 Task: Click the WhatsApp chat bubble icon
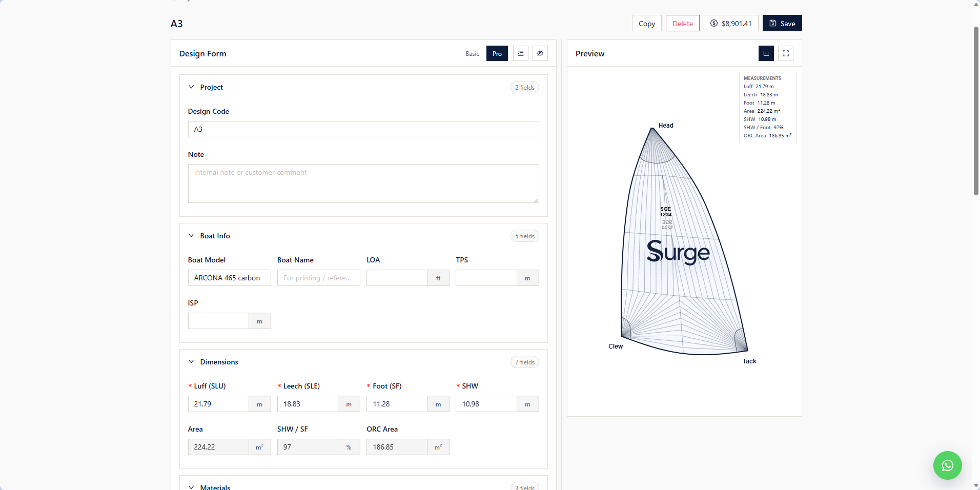tap(947, 465)
